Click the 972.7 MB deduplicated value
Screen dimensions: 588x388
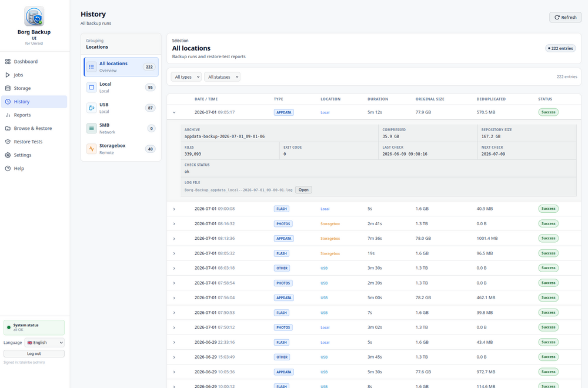486,372
